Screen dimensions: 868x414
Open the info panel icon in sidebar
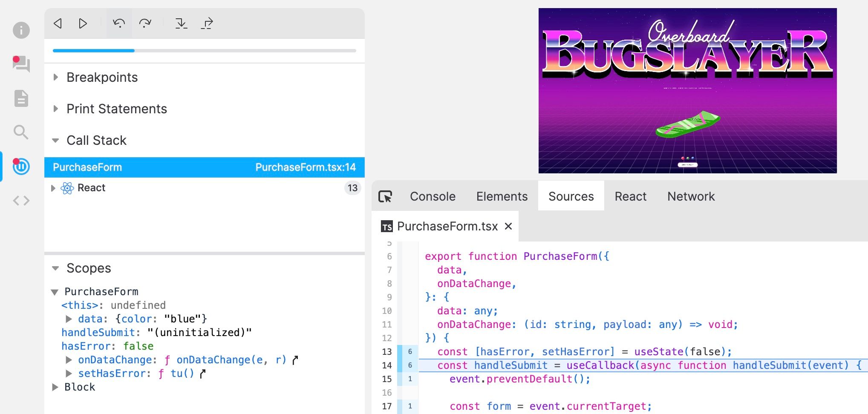tap(21, 30)
